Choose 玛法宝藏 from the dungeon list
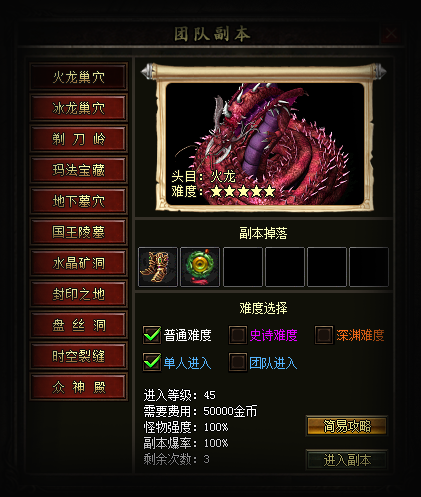 [x=79, y=170]
